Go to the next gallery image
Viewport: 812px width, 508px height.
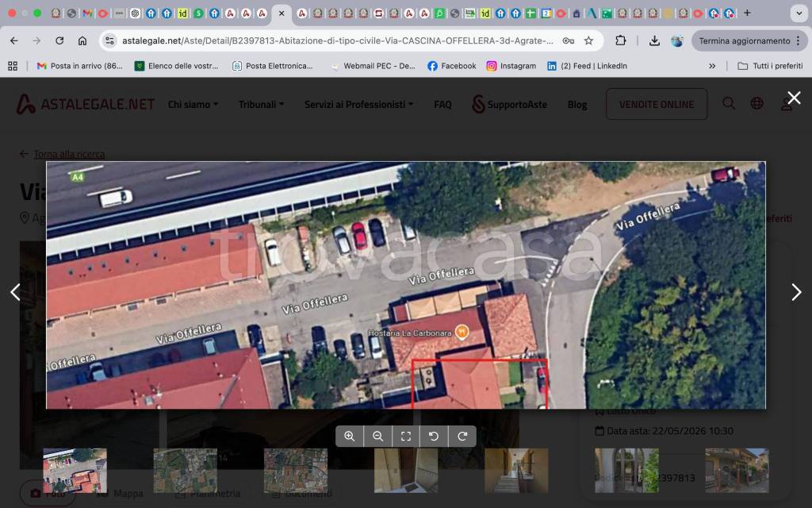(x=796, y=292)
